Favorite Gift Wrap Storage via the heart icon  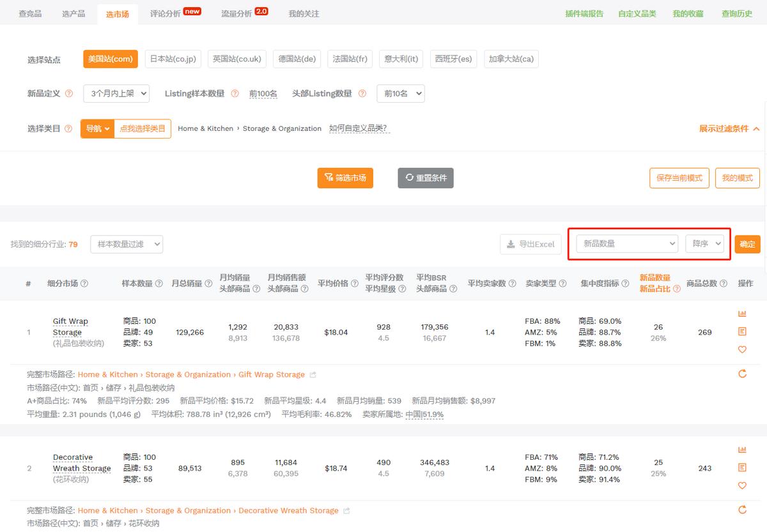742,349
